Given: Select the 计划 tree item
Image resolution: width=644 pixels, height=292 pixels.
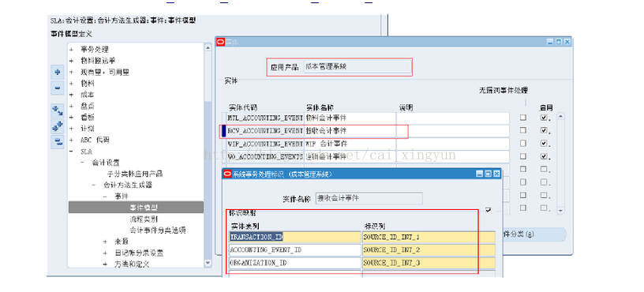Looking at the screenshot, I should click(87, 129).
